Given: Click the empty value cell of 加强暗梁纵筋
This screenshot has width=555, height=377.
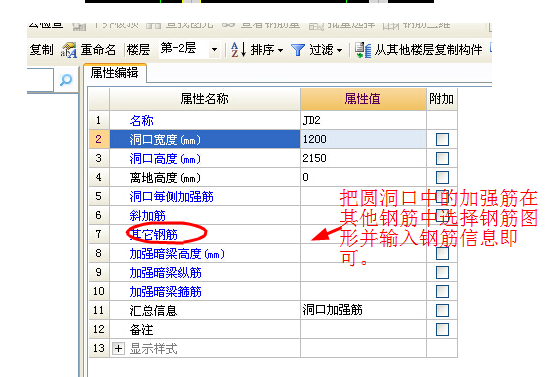Looking at the screenshot, I should (363, 273).
